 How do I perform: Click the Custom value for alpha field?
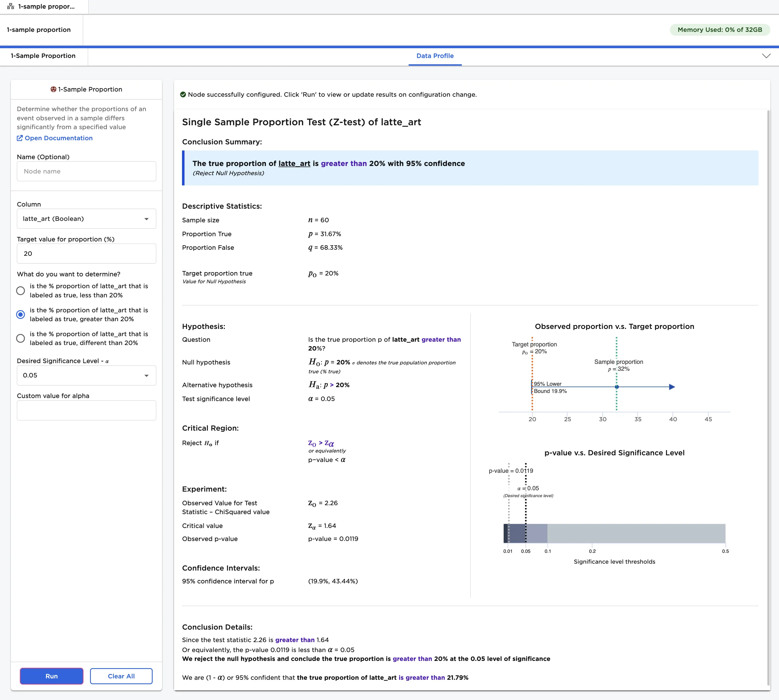click(86, 410)
